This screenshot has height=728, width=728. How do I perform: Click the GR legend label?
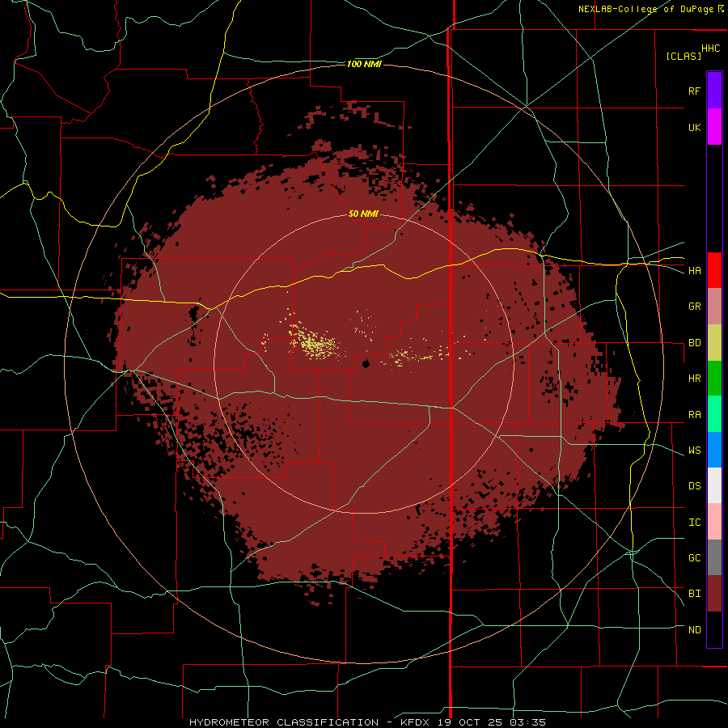[x=694, y=306]
